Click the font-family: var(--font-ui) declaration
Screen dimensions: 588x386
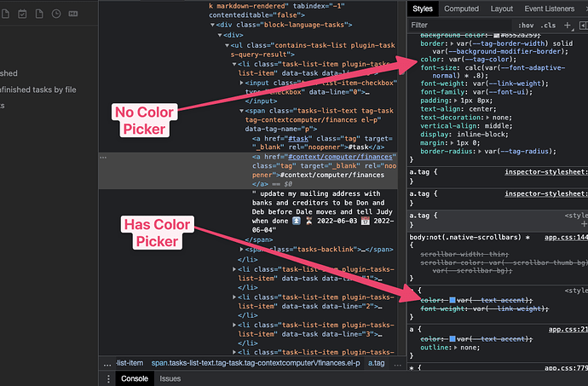tap(476, 92)
